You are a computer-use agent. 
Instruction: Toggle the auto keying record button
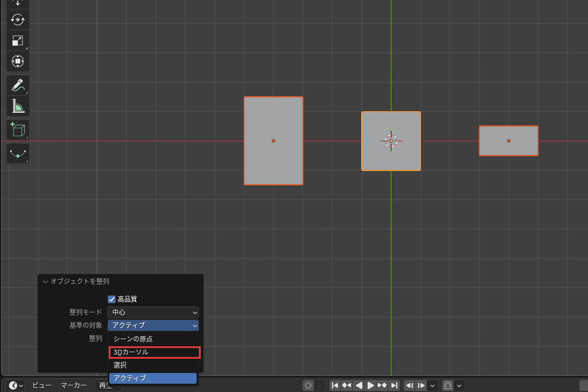pyautogui.click(x=308, y=385)
